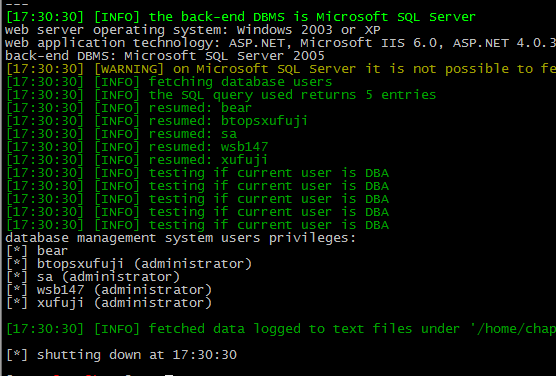Click the yellow WARNING line text

click(x=281, y=69)
